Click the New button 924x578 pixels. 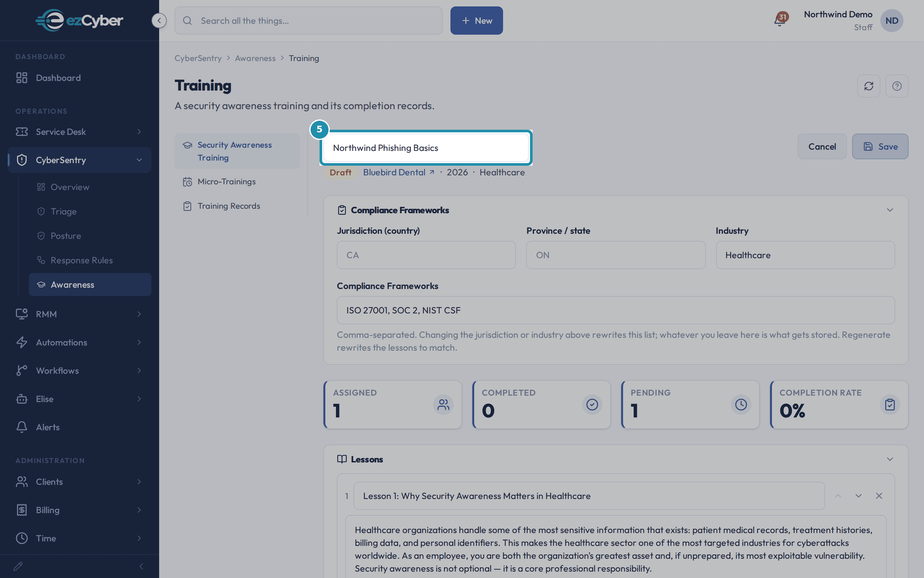coord(476,21)
